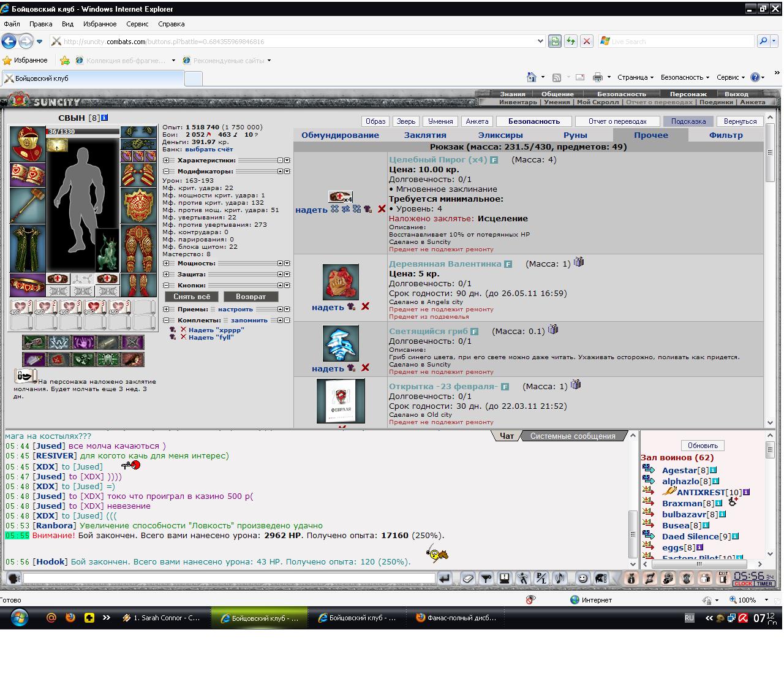Viewport: 784px width, 684px height.
Task: Click the striped gloves slot
Action: point(138,175)
